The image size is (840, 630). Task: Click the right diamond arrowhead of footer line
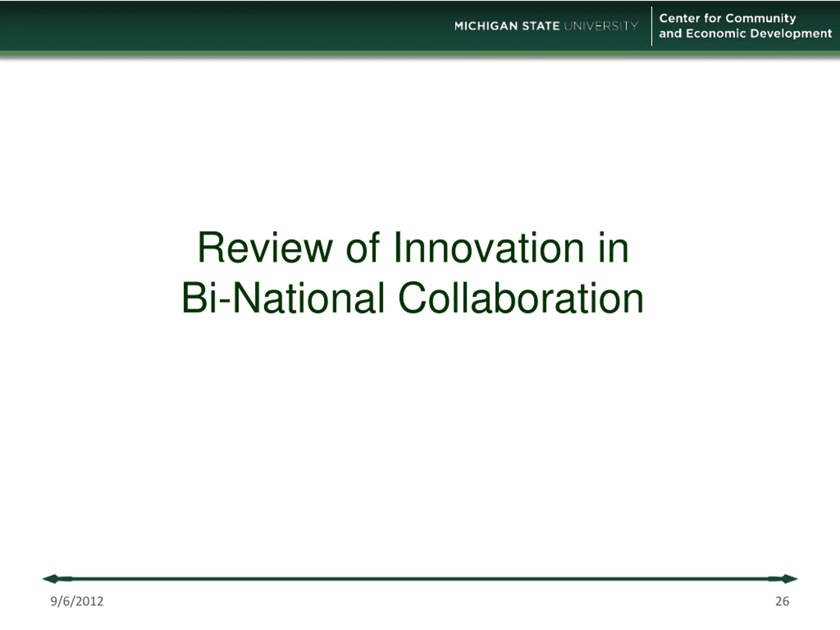[x=788, y=579]
